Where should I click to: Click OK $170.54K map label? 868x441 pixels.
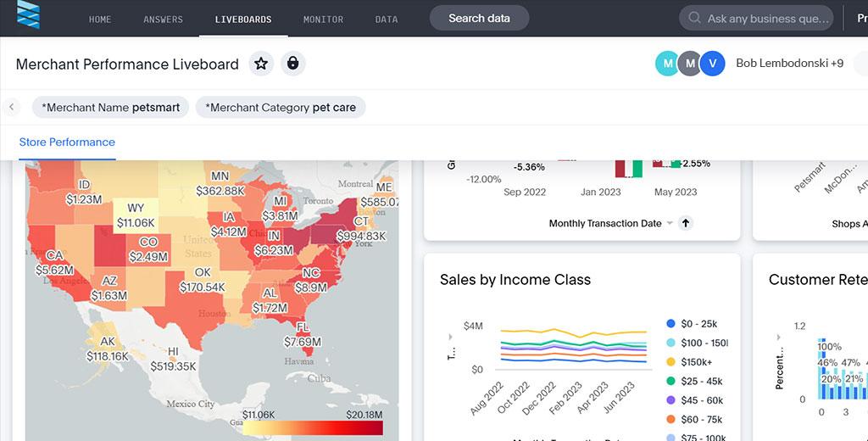coord(202,280)
